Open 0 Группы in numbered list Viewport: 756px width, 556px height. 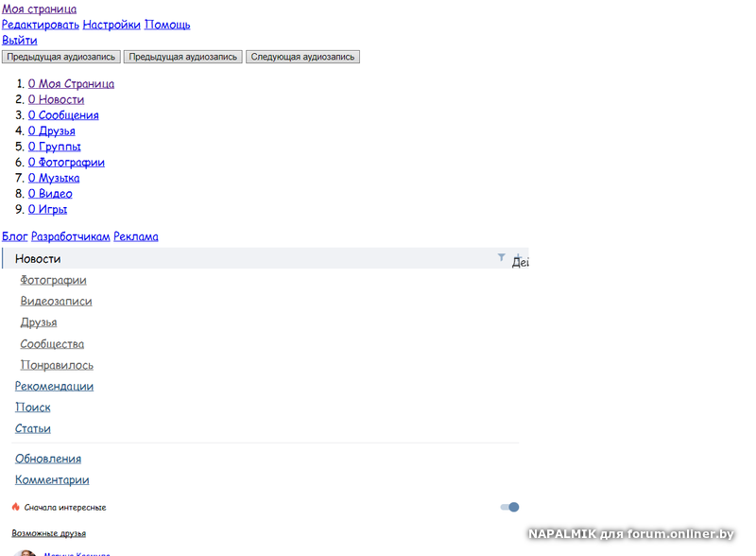[x=55, y=147]
